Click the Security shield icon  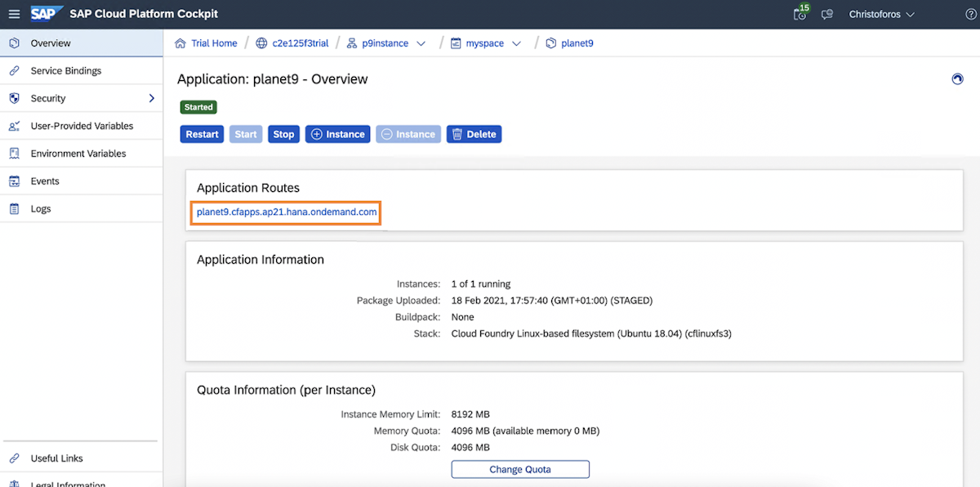pyautogui.click(x=14, y=98)
